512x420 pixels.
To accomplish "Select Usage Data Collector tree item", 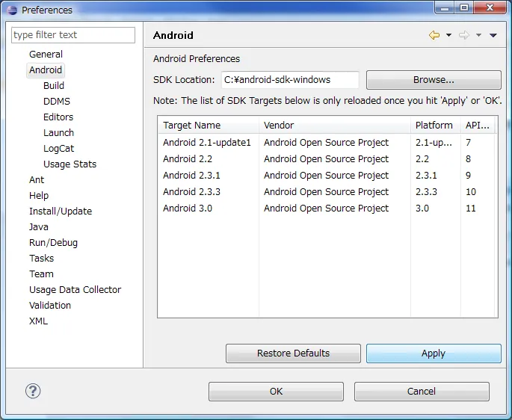I will click(75, 289).
